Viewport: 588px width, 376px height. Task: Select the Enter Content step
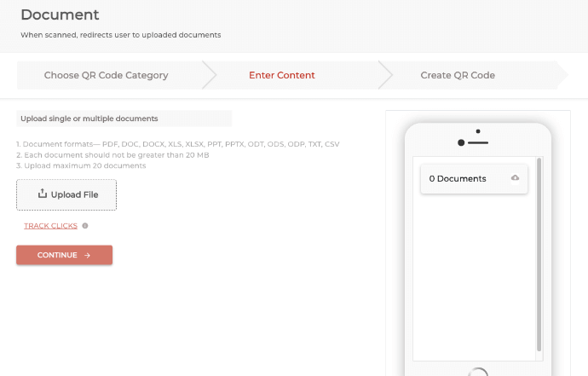tap(282, 75)
